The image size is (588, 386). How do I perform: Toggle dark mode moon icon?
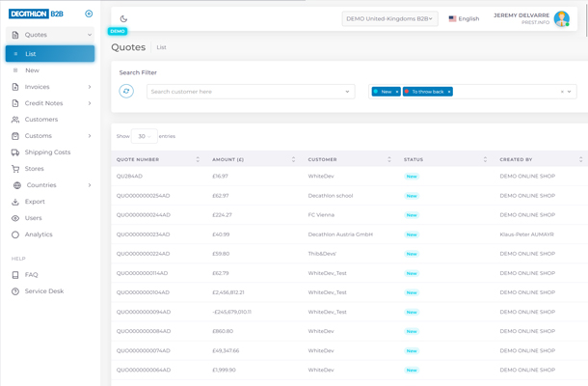tap(123, 18)
